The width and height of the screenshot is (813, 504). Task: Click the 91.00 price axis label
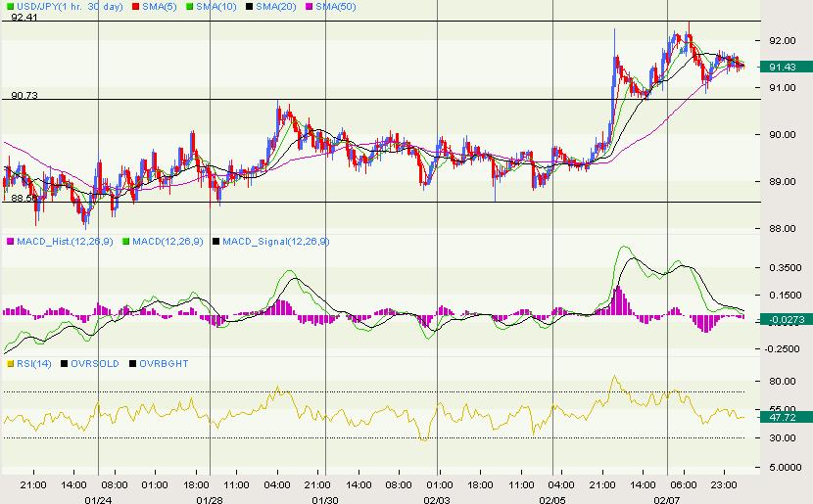point(783,87)
